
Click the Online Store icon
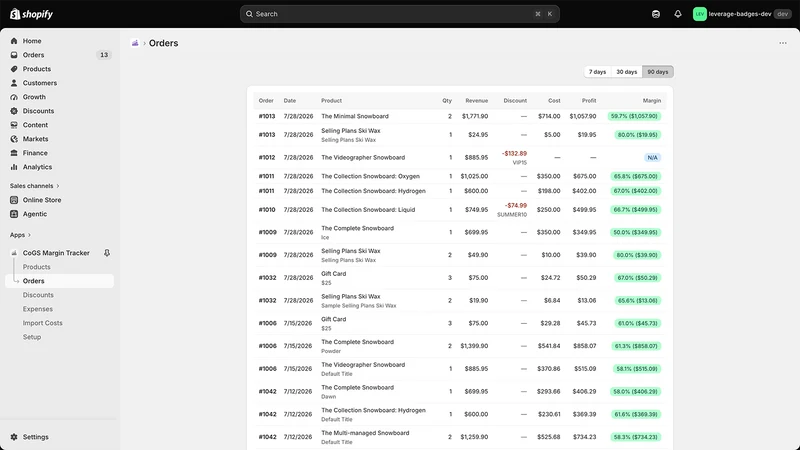pos(14,200)
